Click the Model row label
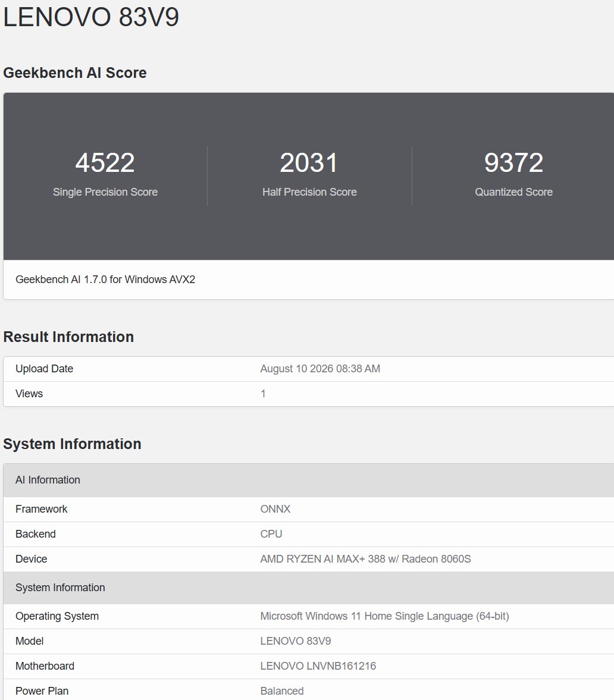The height and width of the screenshot is (700, 614). pyautogui.click(x=30, y=641)
